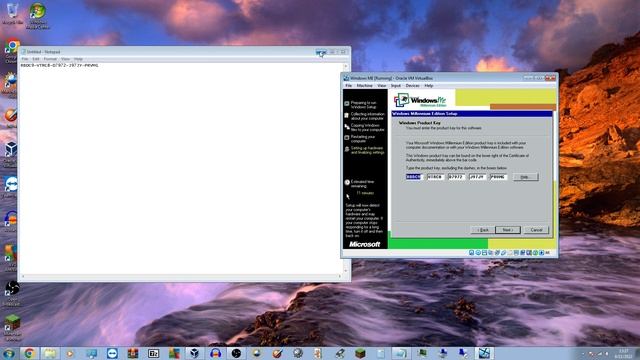
Task: Open OBS black circle taskbar icon
Action: [x=236, y=353]
